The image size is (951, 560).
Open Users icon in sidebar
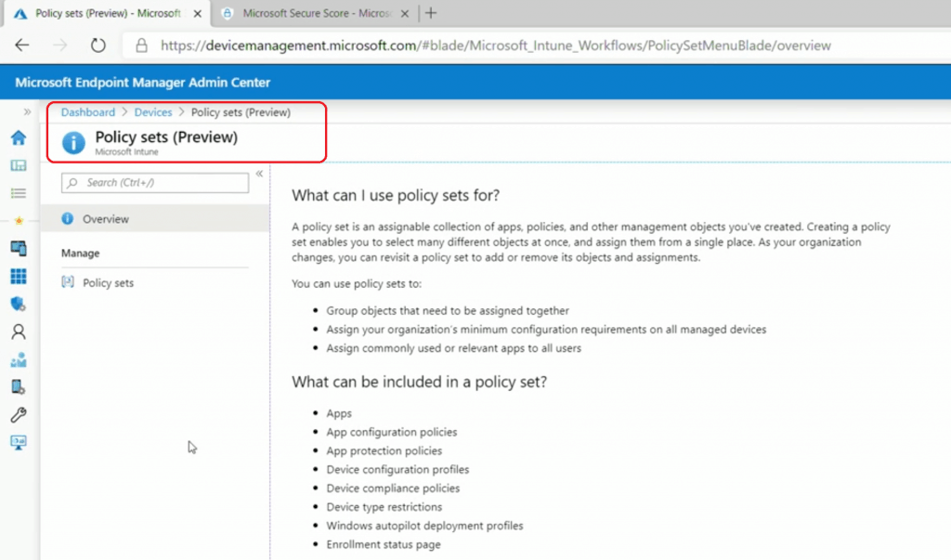point(19,332)
